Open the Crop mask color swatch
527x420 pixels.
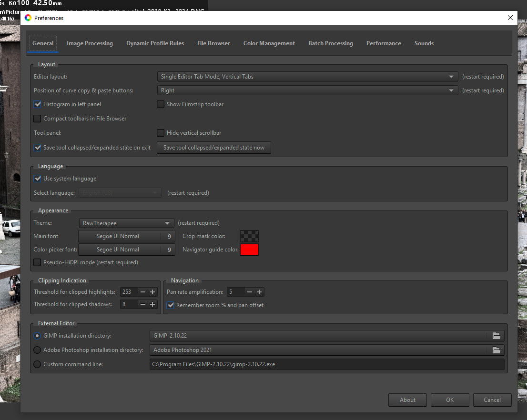coord(249,236)
